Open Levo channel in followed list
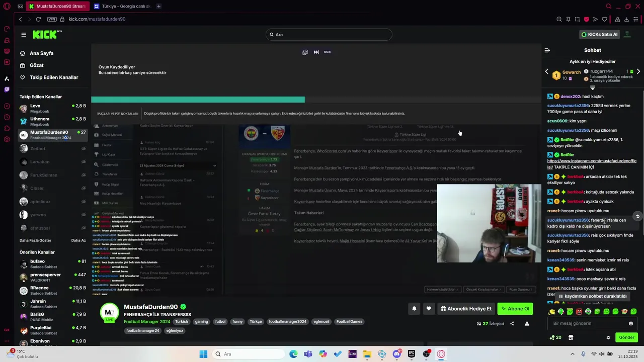This screenshot has width=644, height=362. click(x=52, y=108)
